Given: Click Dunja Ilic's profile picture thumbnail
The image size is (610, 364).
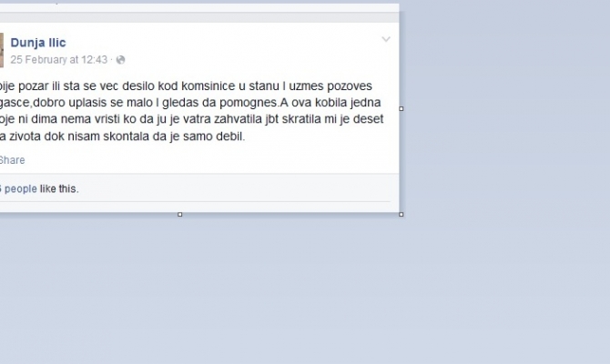Looking at the screenshot, I should pos(2,50).
